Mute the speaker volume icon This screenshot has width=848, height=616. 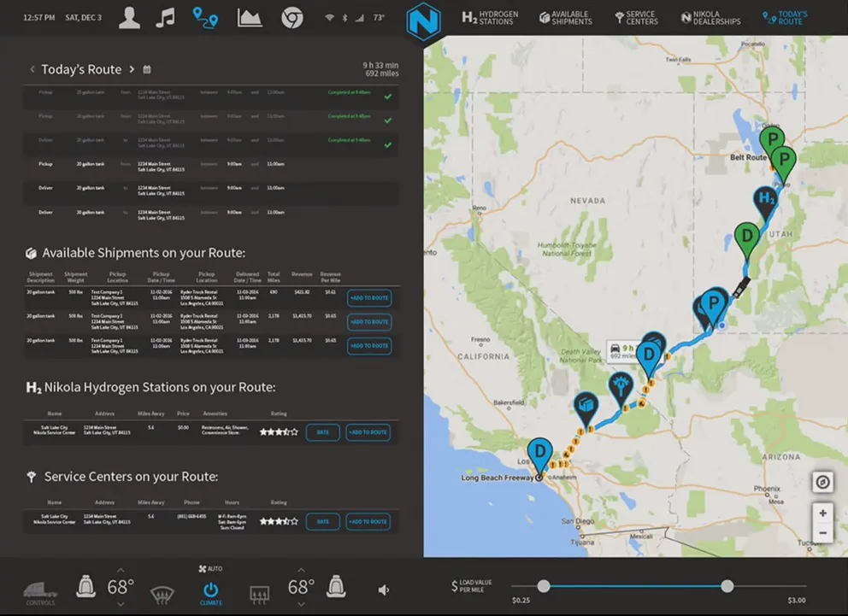pyautogui.click(x=384, y=590)
